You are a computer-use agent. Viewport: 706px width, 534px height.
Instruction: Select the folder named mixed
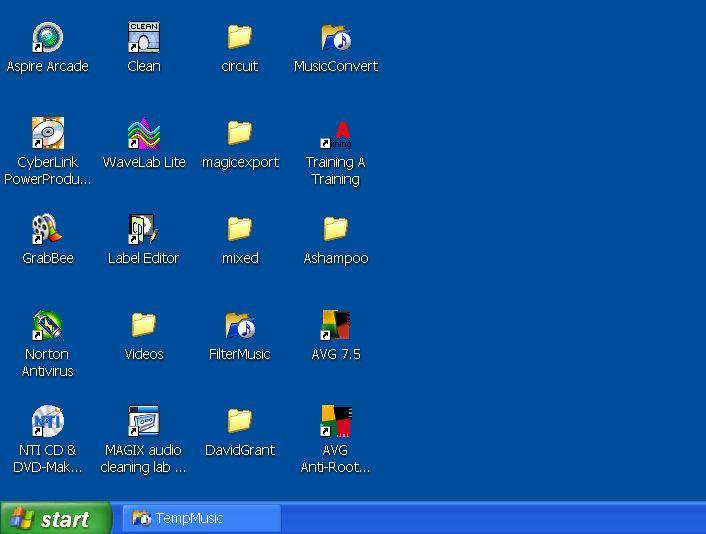tap(240, 230)
